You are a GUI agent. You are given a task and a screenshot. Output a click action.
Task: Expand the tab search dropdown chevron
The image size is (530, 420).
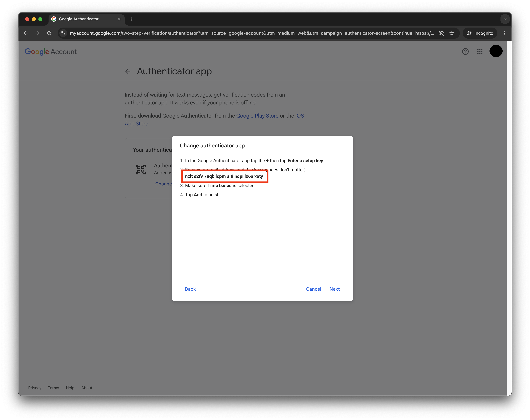click(x=505, y=19)
